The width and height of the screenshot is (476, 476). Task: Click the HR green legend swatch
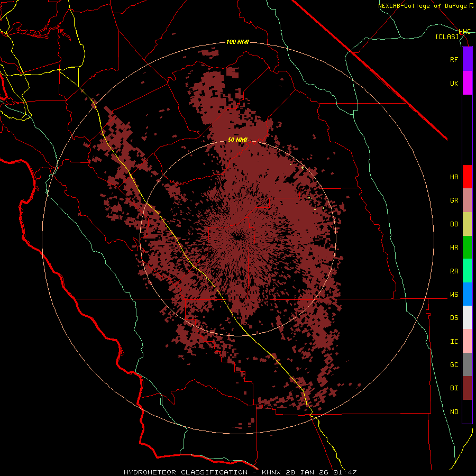[x=467, y=247]
